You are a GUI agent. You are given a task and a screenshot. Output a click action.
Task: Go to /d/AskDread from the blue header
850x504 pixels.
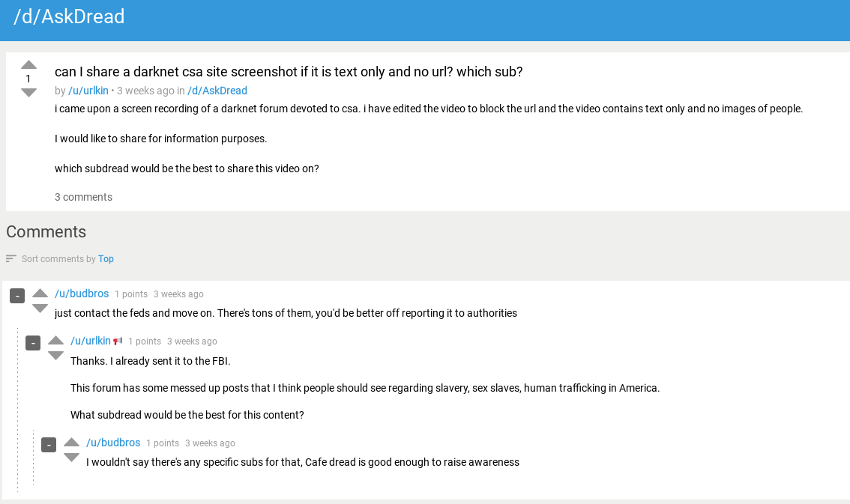pos(69,16)
